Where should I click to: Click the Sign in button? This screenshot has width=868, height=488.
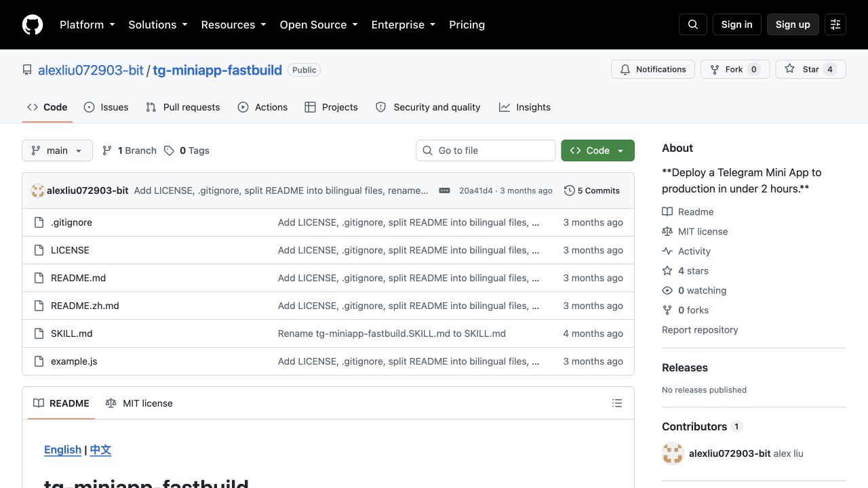[736, 24]
